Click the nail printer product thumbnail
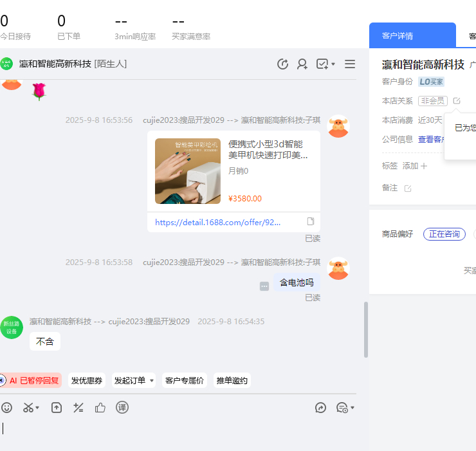 tap(187, 170)
